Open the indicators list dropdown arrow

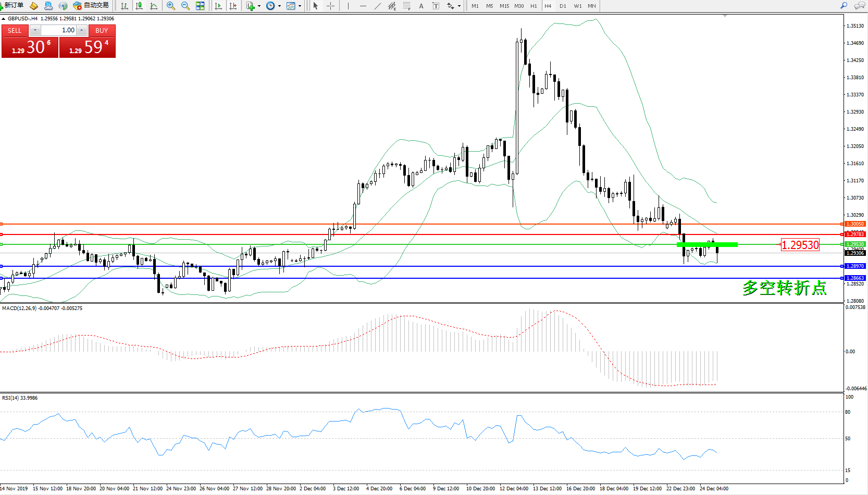259,6
